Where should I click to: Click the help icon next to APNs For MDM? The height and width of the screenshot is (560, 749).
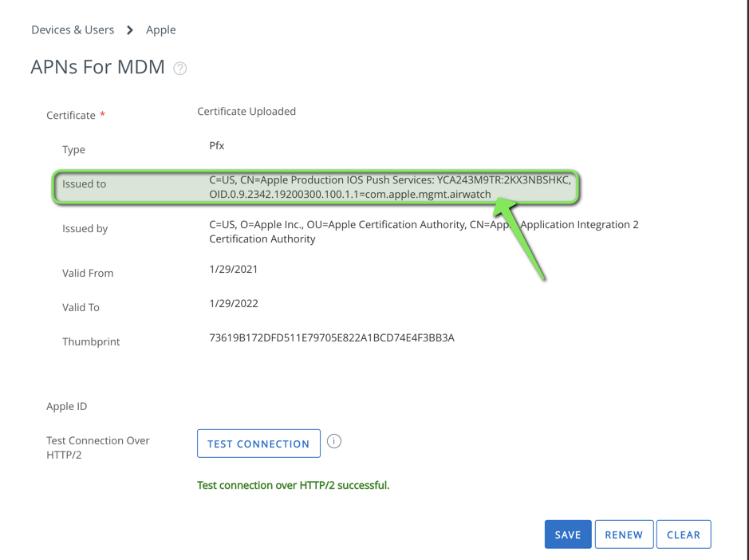[179, 68]
